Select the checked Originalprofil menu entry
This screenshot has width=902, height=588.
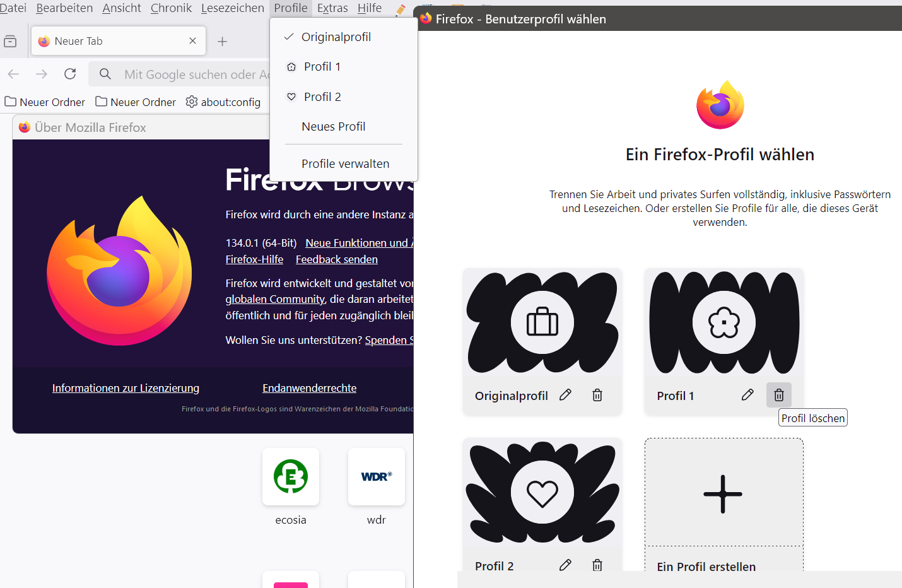pos(344,37)
